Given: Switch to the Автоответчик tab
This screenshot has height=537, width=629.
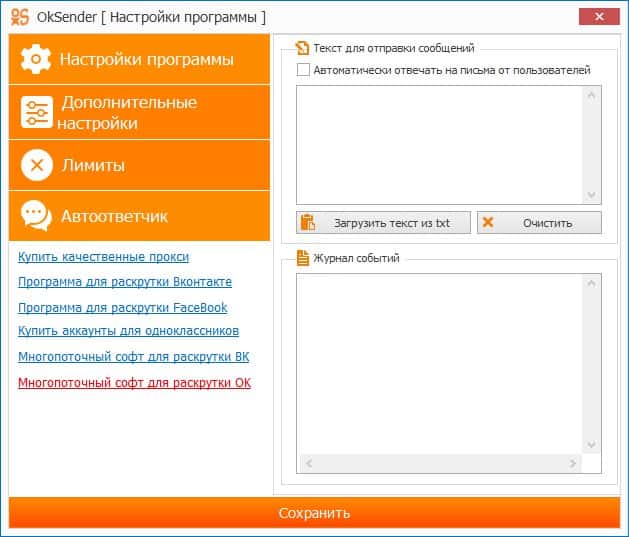Looking at the screenshot, I should coord(140,216).
